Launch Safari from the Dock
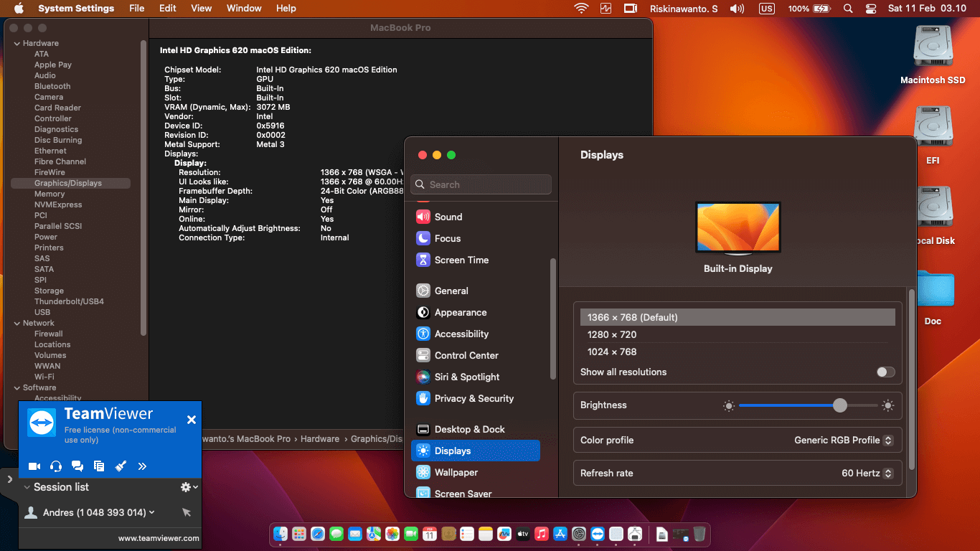Viewport: 980px width, 551px height. [318, 534]
